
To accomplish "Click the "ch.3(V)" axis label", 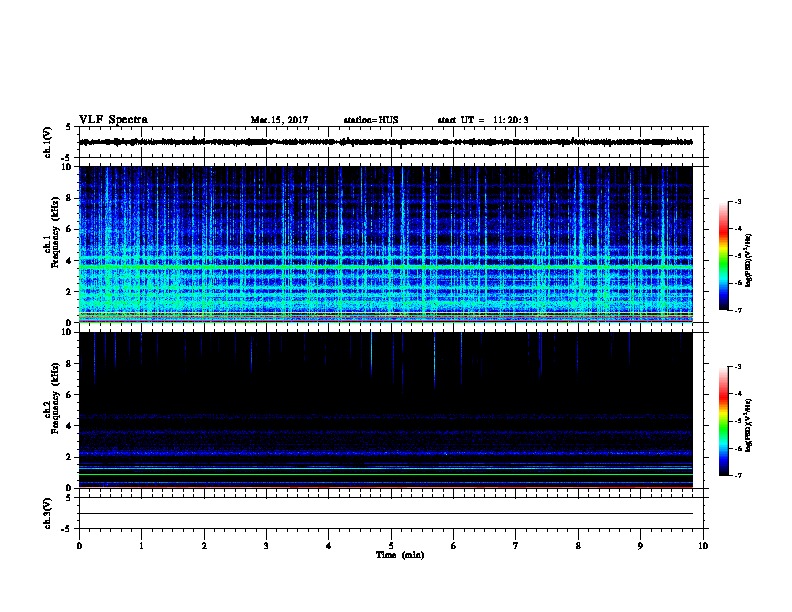I will click(x=48, y=513).
